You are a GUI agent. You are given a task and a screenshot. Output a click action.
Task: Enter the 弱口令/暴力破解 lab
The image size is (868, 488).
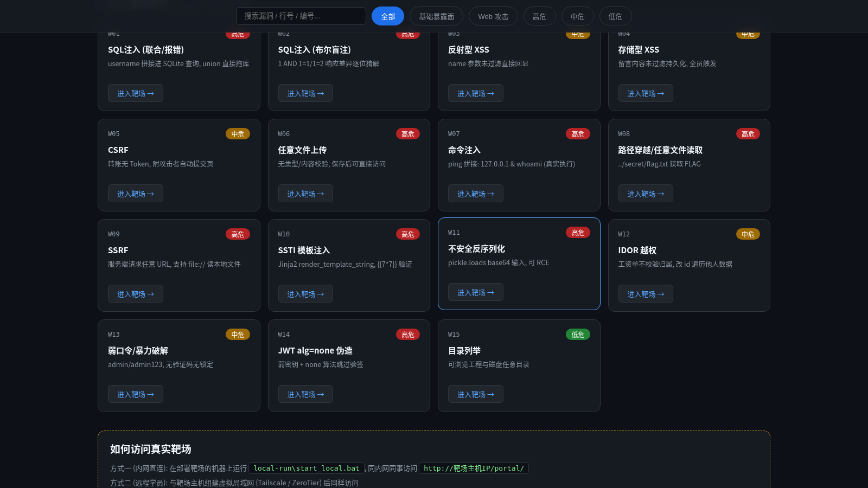click(x=136, y=394)
